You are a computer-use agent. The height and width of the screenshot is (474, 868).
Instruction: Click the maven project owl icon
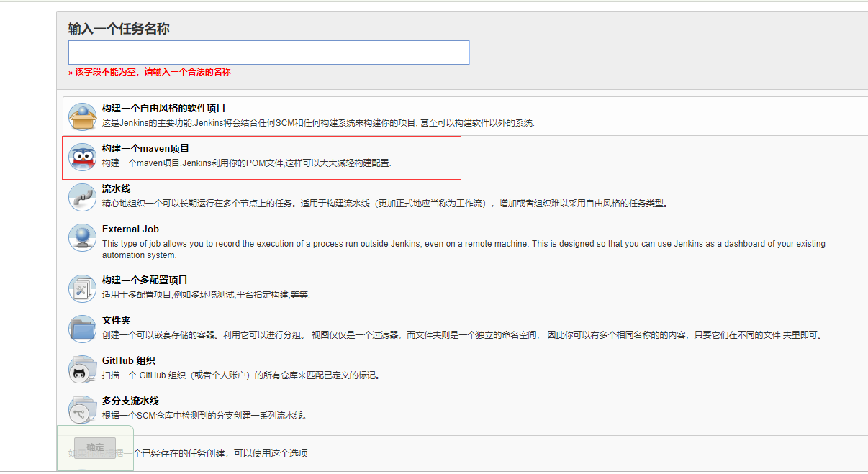[82, 157]
